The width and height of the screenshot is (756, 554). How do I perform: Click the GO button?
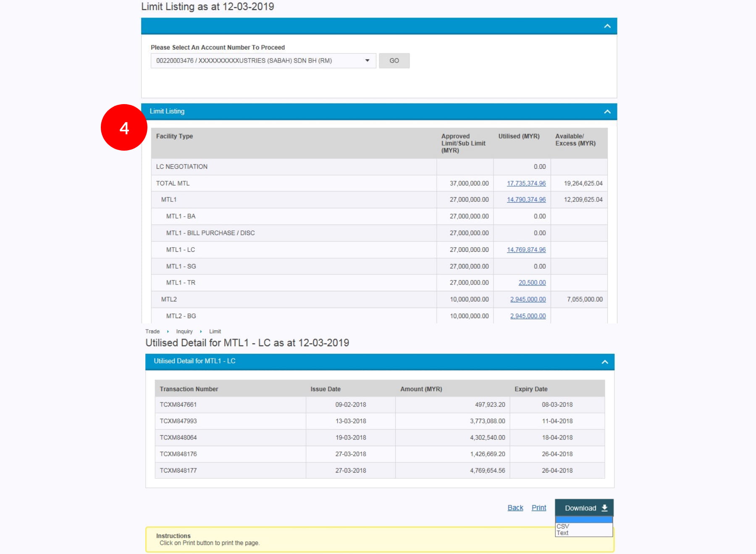click(x=394, y=61)
